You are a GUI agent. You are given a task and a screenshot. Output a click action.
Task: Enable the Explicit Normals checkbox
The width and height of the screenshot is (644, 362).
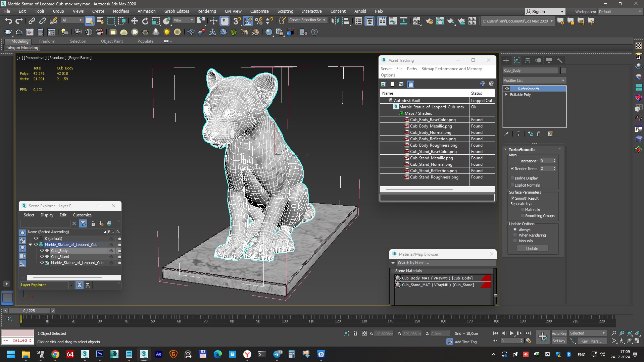point(512,185)
